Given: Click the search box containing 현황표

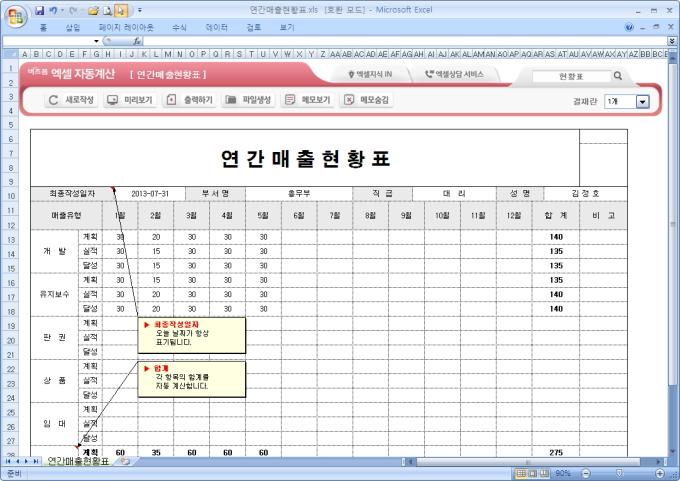Looking at the screenshot, I should tap(571, 76).
